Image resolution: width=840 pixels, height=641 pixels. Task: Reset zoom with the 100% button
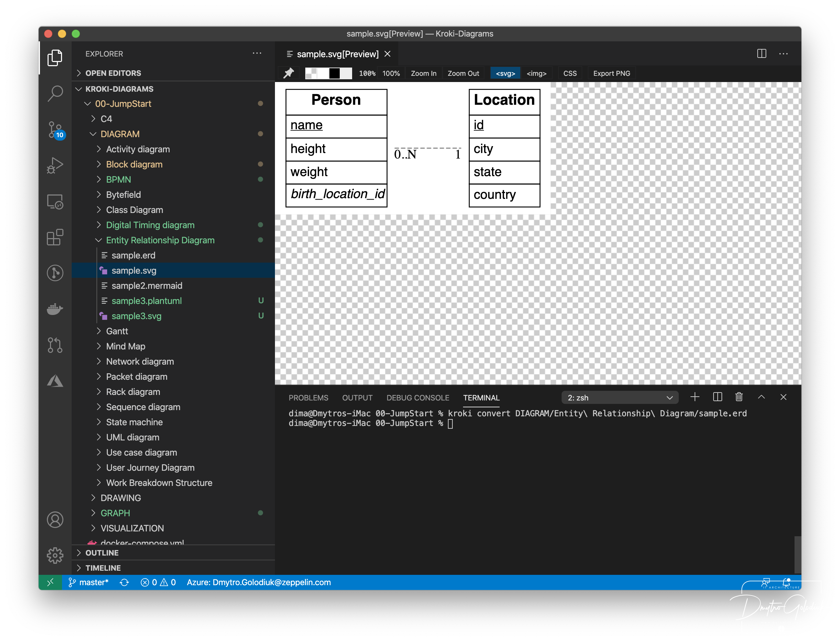391,73
